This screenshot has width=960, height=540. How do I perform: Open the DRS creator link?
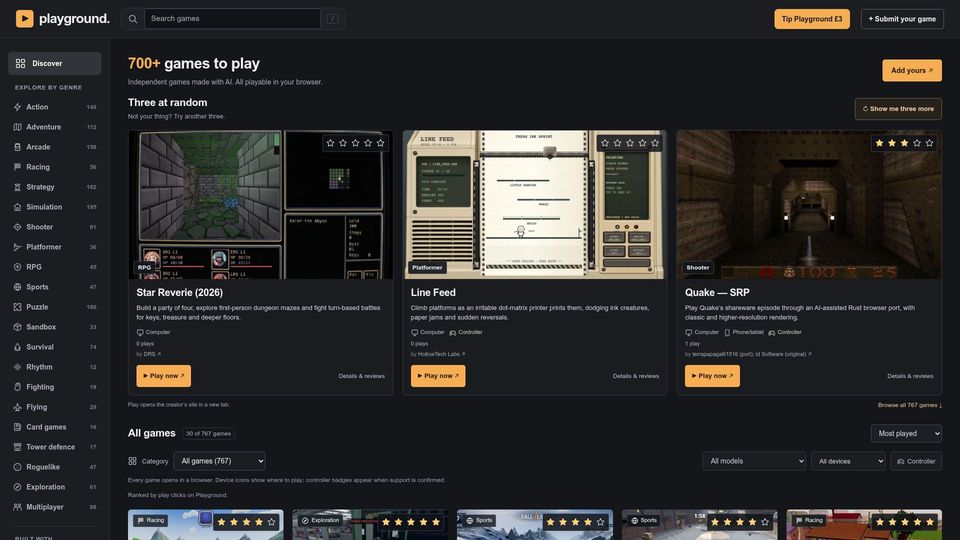pos(152,354)
